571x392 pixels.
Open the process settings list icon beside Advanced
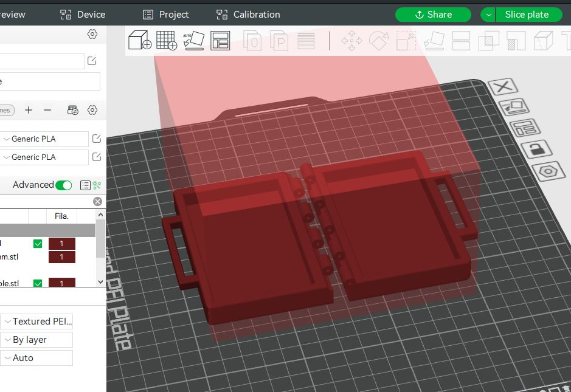click(x=85, y=185)
